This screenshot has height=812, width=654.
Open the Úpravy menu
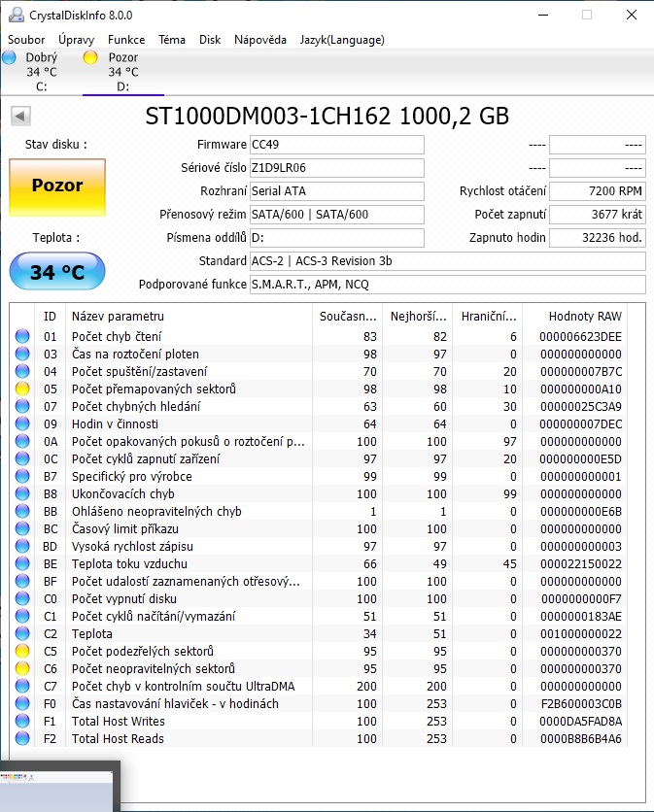pos(76,40)
